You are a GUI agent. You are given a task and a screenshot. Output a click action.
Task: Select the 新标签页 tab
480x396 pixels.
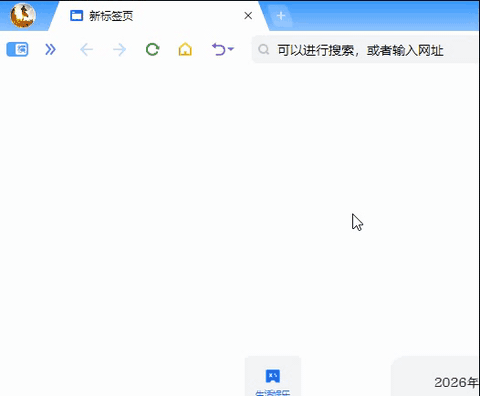159,16
